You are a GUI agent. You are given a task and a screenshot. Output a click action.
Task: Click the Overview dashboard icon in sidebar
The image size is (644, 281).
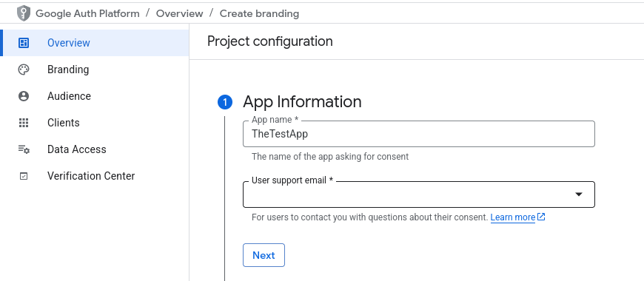pos(24,43)
